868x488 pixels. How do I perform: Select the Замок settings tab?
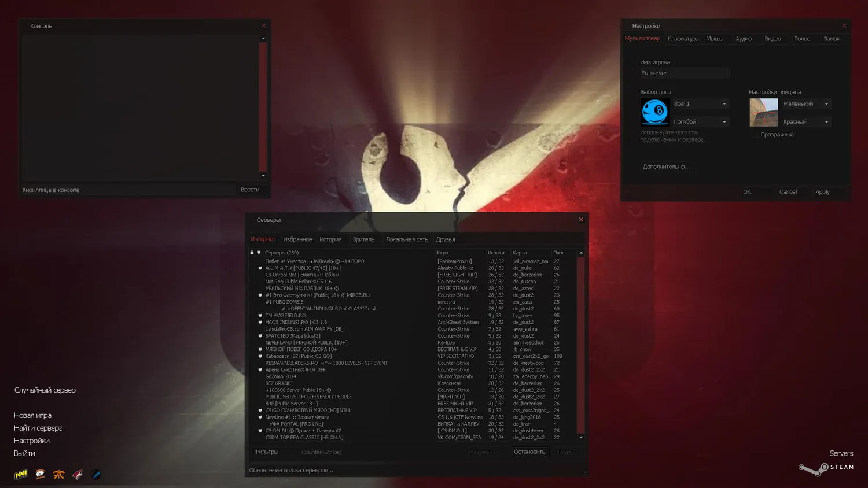click(832, 39)
